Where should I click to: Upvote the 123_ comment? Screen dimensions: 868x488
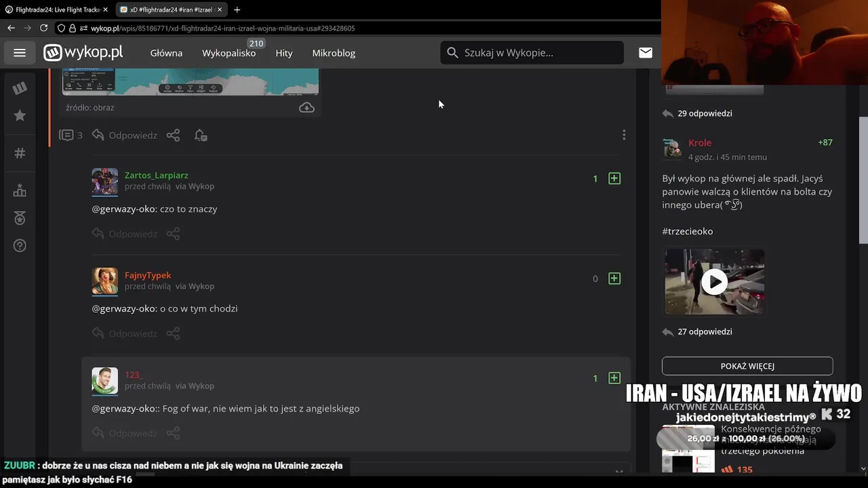point(614,378)
